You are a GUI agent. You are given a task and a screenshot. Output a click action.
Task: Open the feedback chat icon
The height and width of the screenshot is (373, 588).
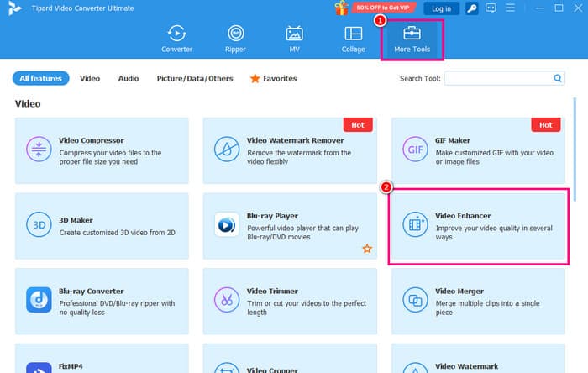[491, 8]
